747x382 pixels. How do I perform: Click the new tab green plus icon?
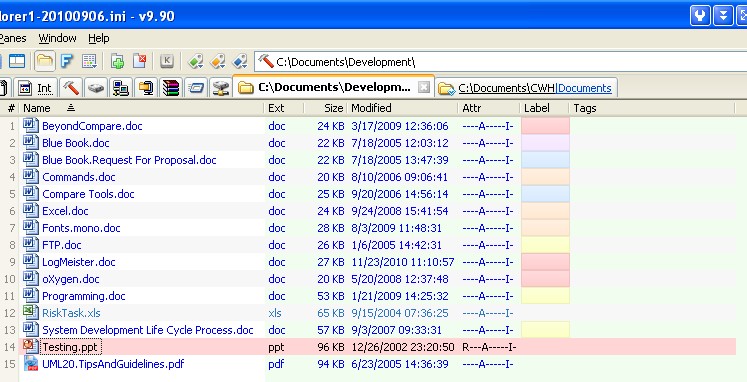click(x=117, y=61)
